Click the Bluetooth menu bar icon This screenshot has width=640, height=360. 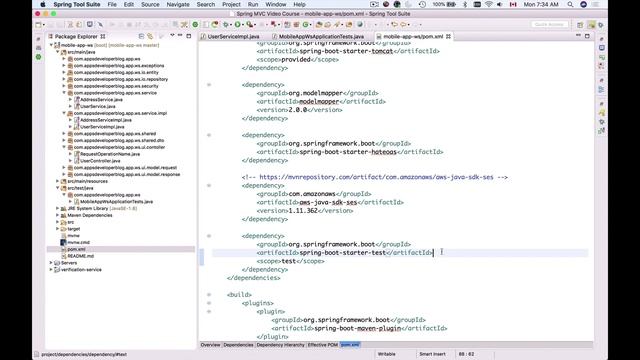[464, 4]
